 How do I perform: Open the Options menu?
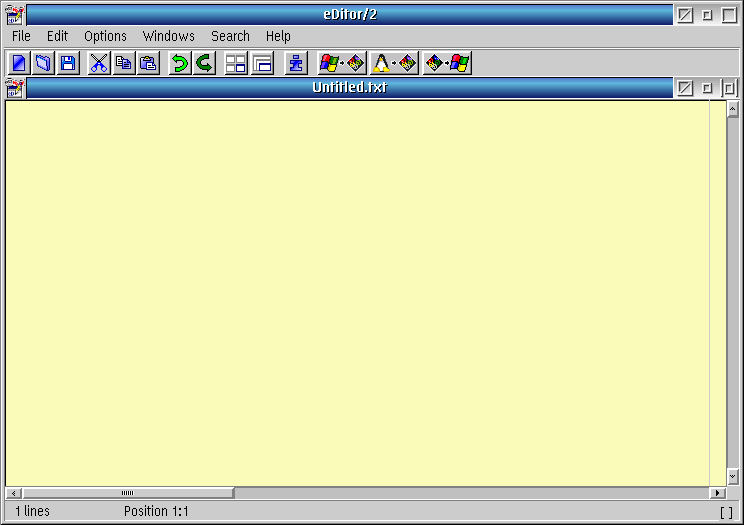coord(105,36)
